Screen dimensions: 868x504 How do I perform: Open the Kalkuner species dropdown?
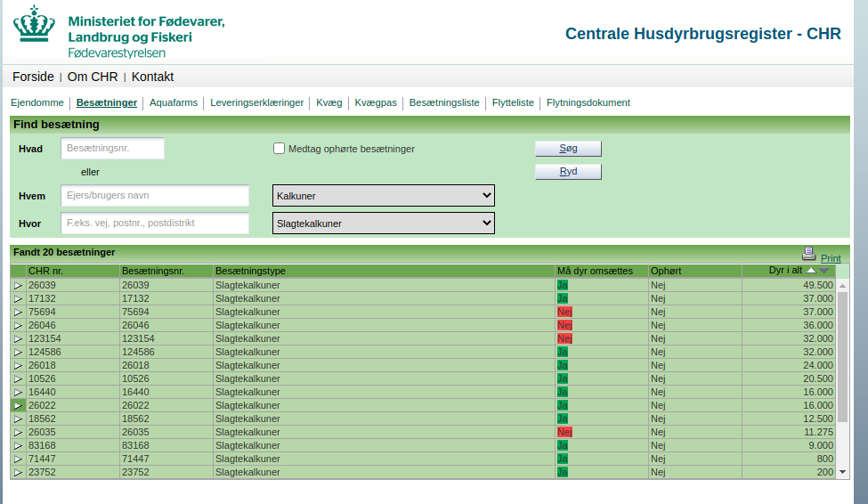coord(384,196)
